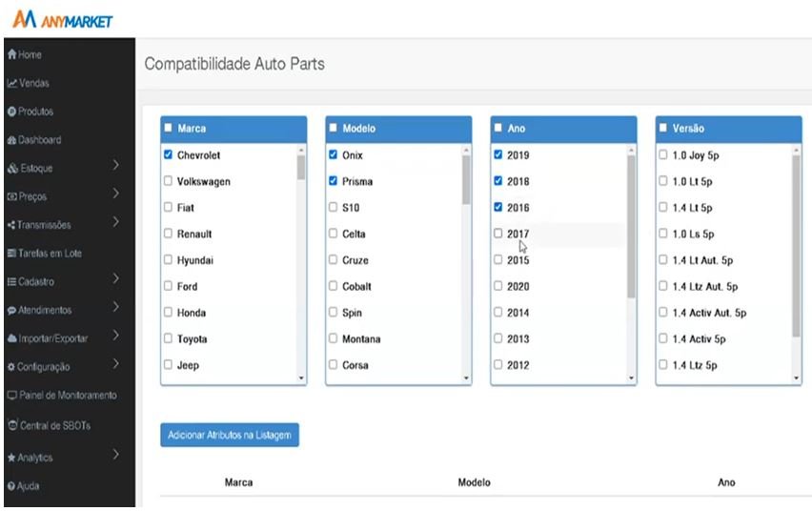The height and width of the screenshot is (511, 812).
Task: Uncheck the Prisma model checkbox
Action: coord(333,181)
